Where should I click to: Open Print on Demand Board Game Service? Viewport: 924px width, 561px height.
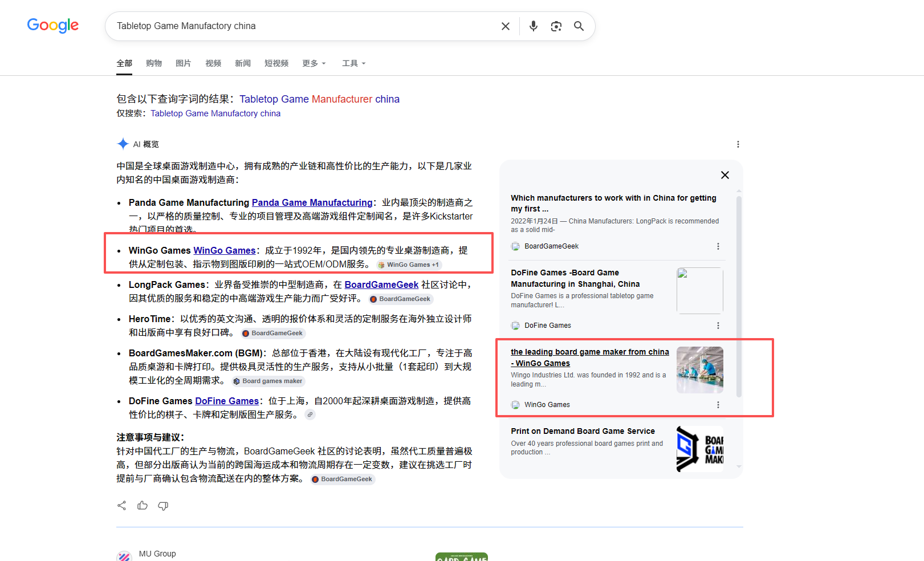[583, 431]
